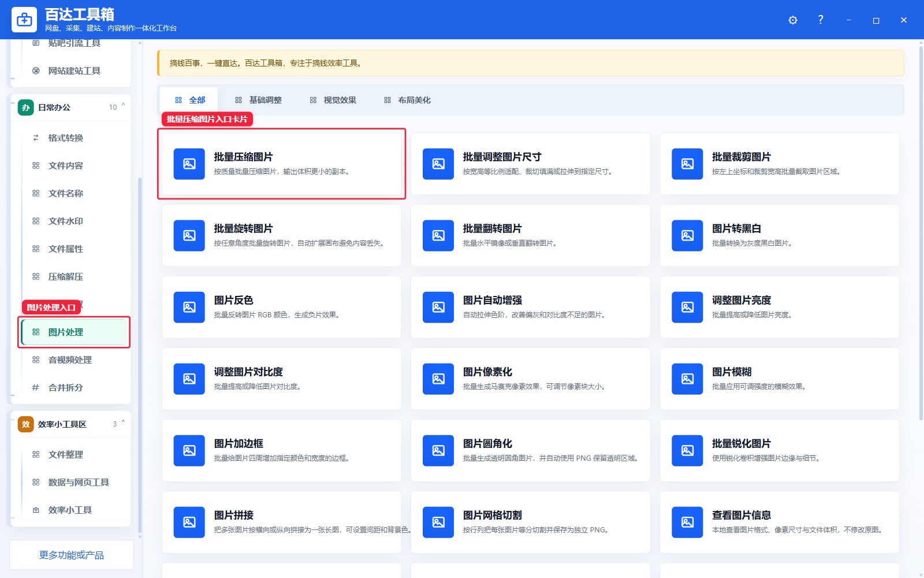Open 音视频处理 in the sidebar
This screenshot has width=924, height=578.
(x=75, y=360)
